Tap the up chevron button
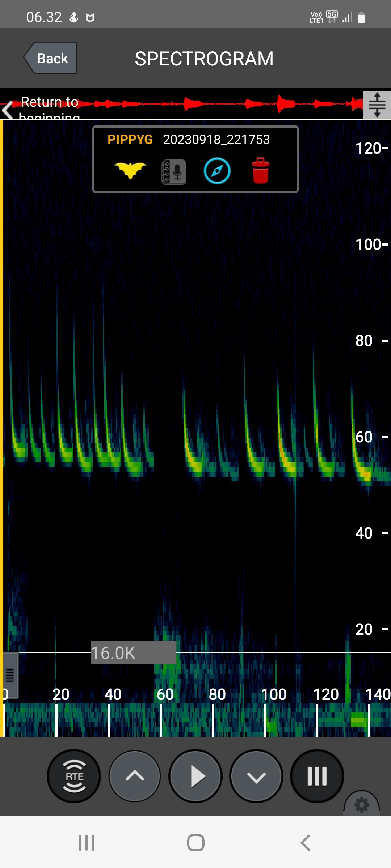The height and width of the screenshot is (868, 391). [x=135, y=776]
